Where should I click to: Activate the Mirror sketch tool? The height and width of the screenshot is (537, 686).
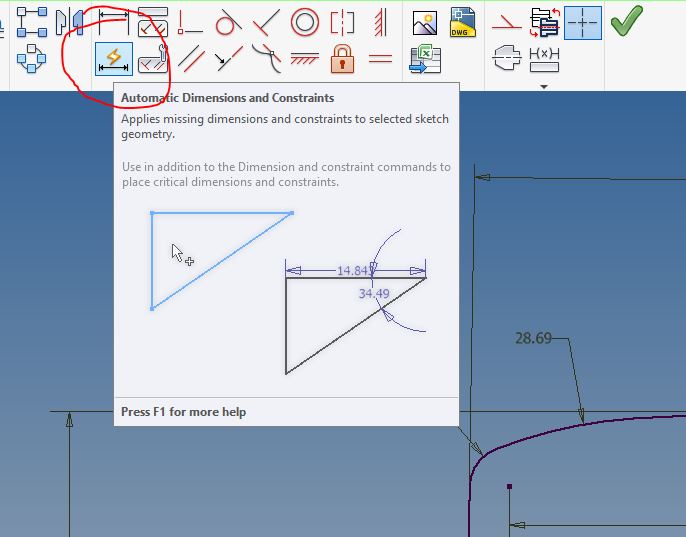tap(70, 23)
